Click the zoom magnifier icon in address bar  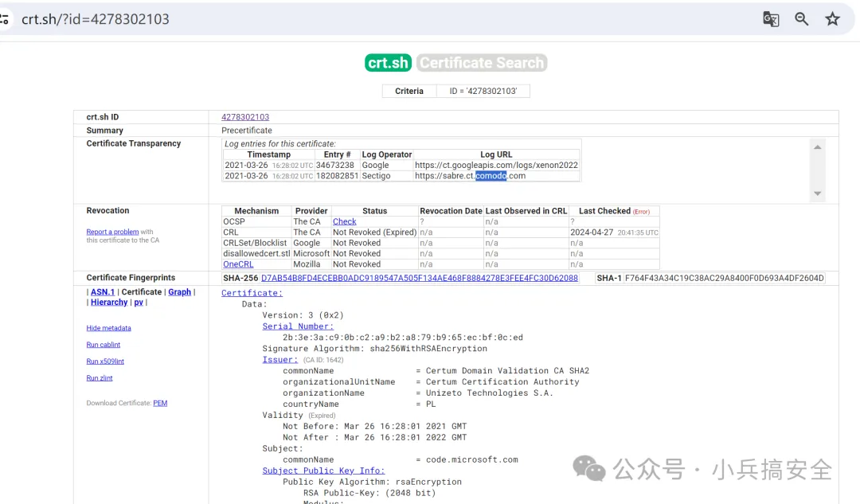[802, 19]
